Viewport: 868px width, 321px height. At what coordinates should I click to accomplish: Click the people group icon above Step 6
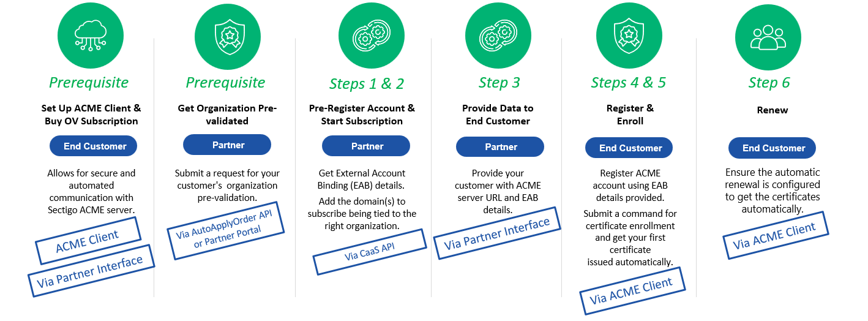coord(768,38)
